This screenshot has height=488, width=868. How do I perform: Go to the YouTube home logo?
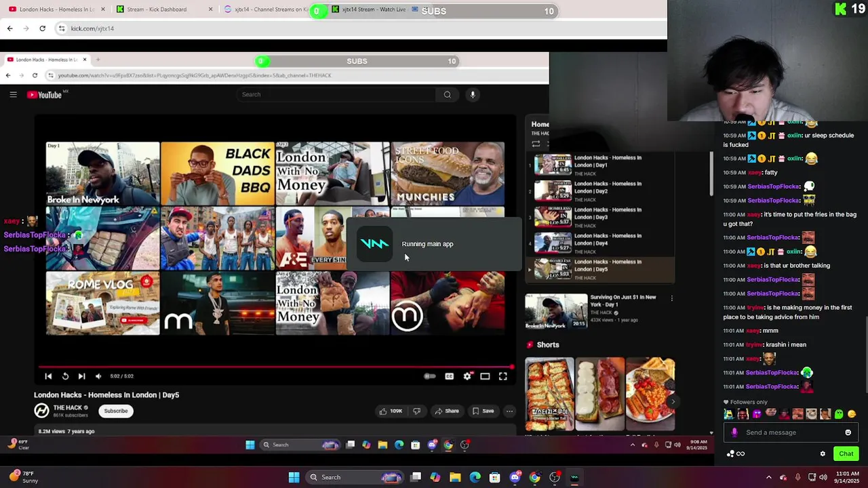[x=45, y=95]
